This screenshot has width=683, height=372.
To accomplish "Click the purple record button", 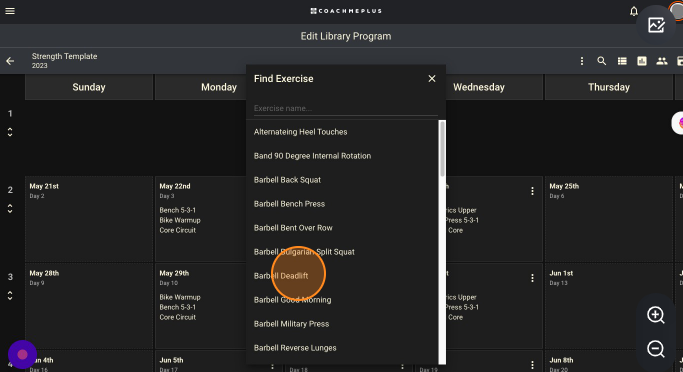I will (22, 355).
